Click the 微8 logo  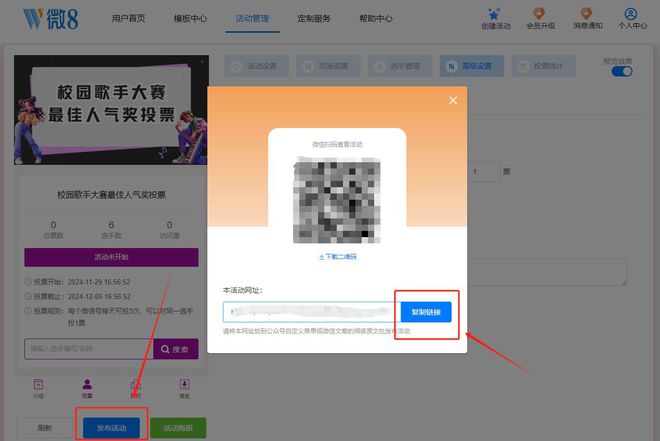coord(51,19)
